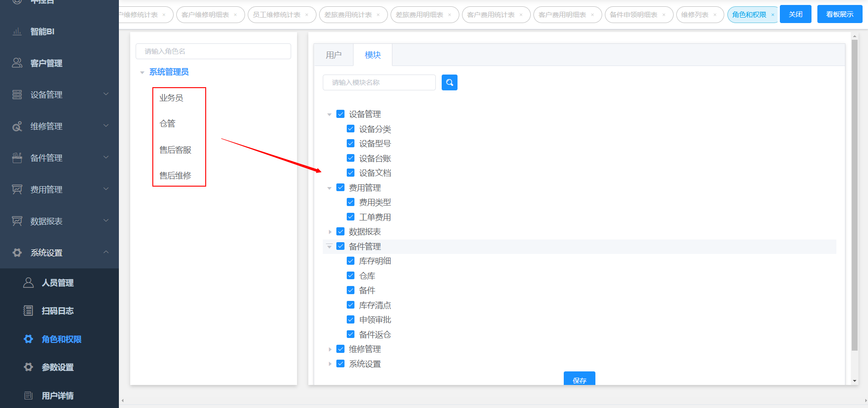Open 客户管理 in the sidebar
This screenshot has width=868, height=408.
[x=46, y=63]
